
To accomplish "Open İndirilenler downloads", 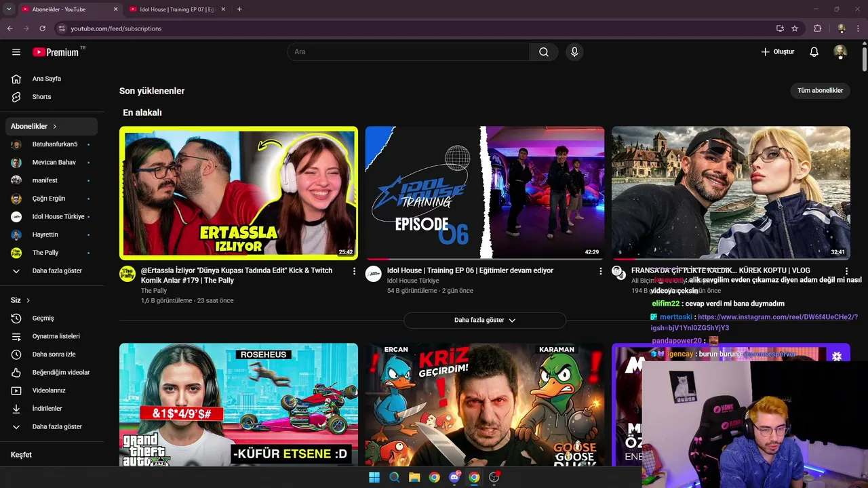I will (53, 409).
